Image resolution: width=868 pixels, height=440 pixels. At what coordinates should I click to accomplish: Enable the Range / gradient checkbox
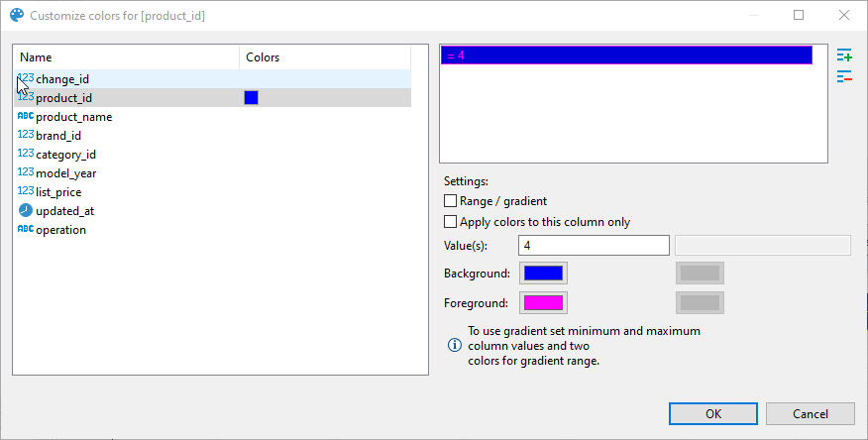[451, 201]
